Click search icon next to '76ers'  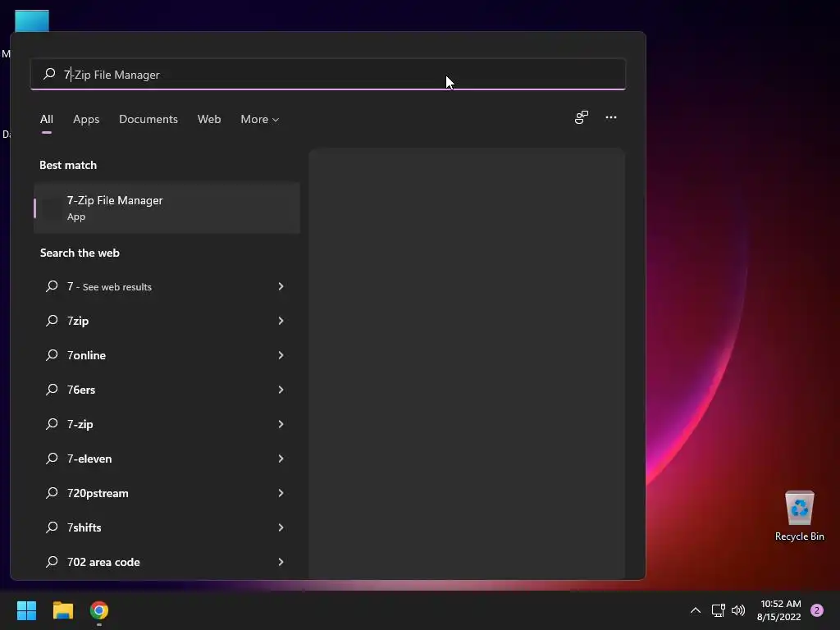click(52, 389)
